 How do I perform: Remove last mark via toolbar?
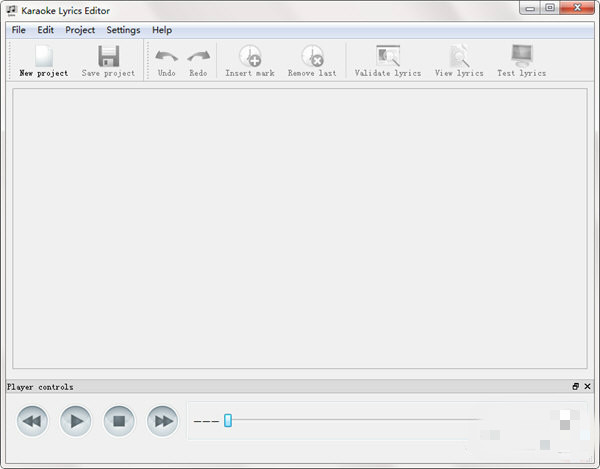[x=312, y=61]
